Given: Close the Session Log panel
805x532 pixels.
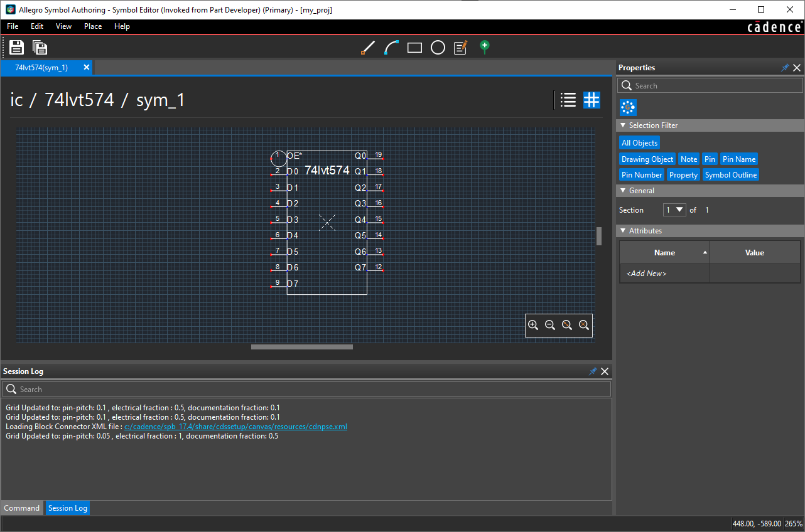Looking at the screenshot, I should pos(605,371).
